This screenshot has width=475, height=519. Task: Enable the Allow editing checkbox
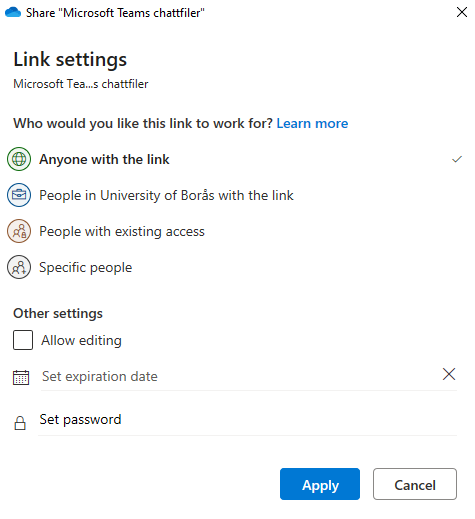click(23, 340)
